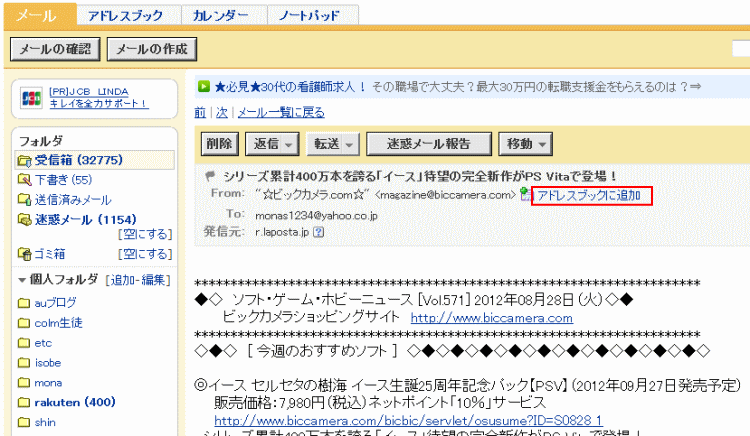Click the 下書き drafts folder icon
The image size is (750, 436).
click(x=26, y=180)
